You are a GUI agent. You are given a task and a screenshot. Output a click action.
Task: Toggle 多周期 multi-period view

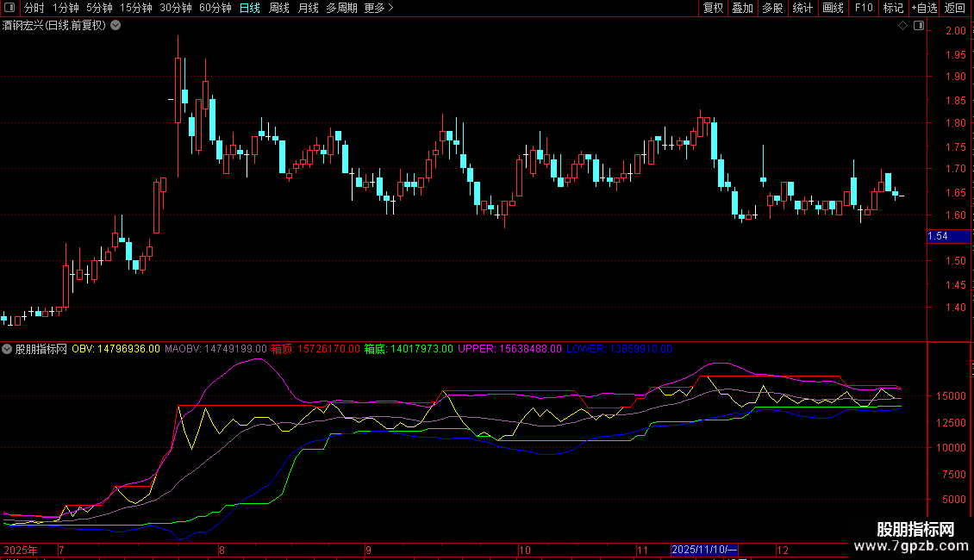341,8
